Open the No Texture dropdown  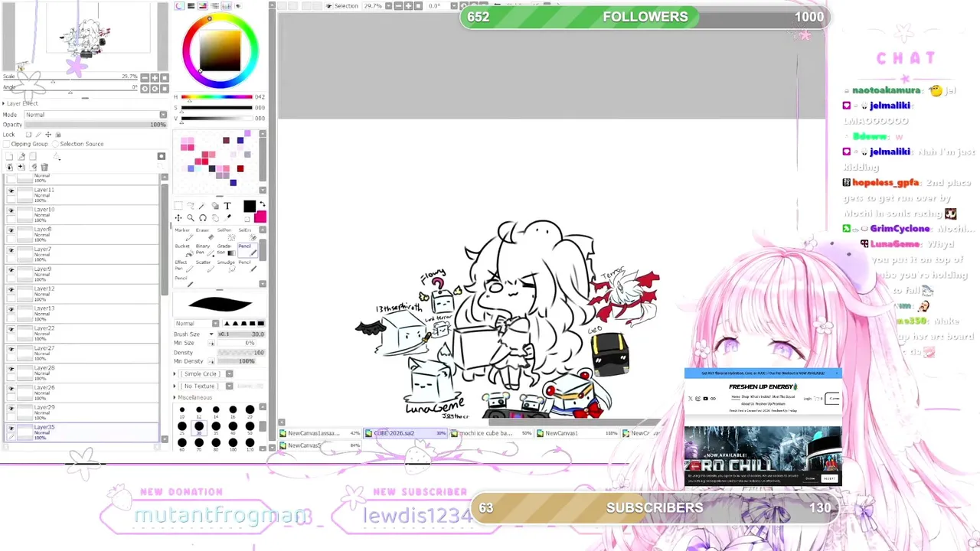205,386
